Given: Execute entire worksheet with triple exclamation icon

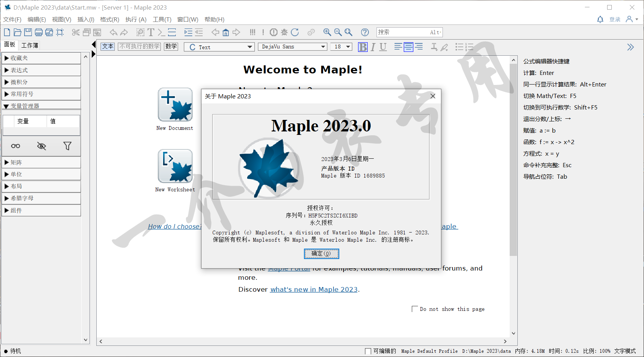Looking at the screenshot, I should (x=252, y=32).
